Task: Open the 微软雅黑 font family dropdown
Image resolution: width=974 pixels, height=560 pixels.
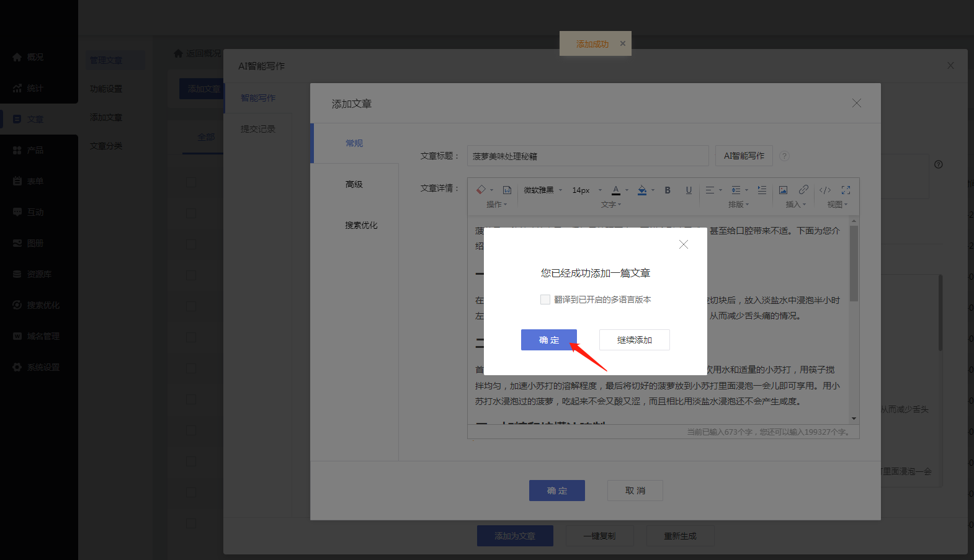Action: pos(543,190)
